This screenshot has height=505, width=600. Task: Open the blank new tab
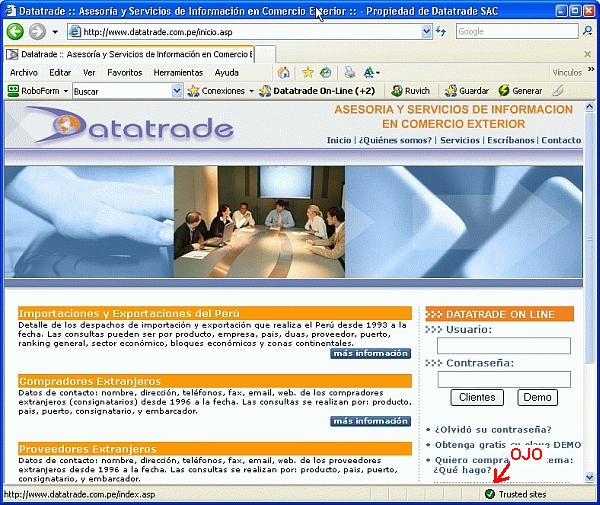point(265,54)
